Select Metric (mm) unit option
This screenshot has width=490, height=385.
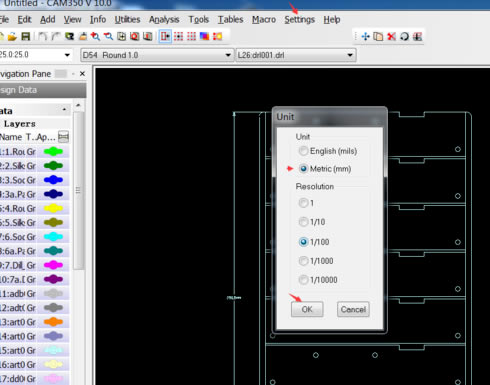click(325, 169)
